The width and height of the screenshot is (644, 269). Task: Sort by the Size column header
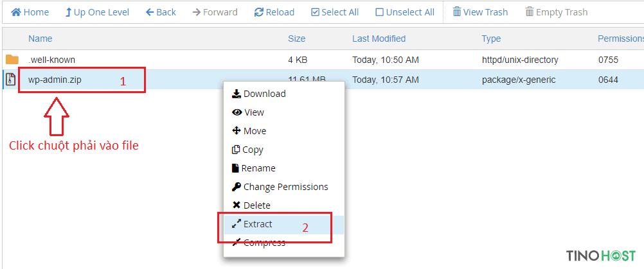[296, 39]
